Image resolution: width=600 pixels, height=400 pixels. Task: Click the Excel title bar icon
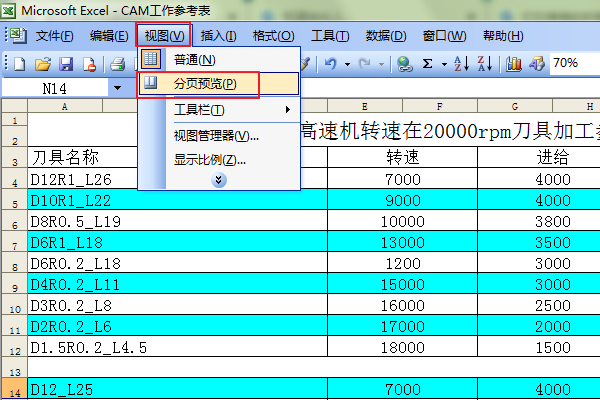point(8,10)
